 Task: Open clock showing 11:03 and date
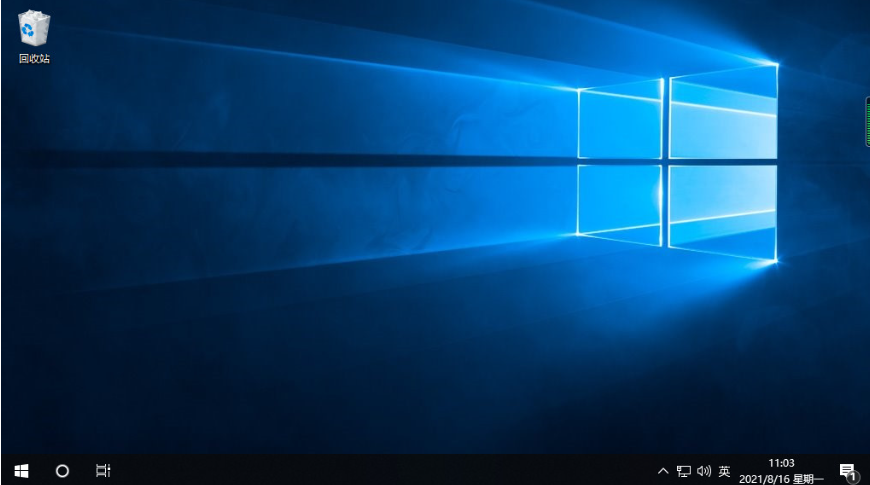click(781, 471)
